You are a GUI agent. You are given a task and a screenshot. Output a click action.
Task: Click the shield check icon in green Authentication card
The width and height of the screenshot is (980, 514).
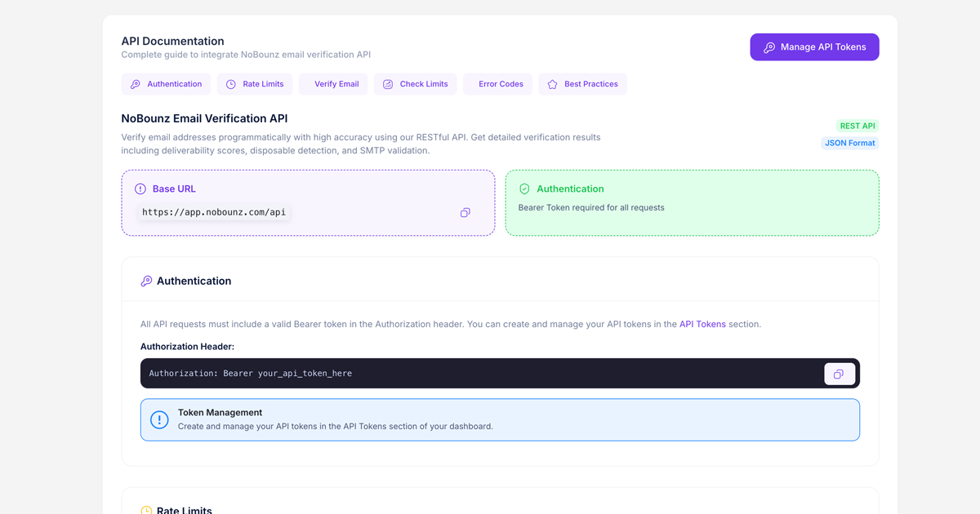click(523, 188)
